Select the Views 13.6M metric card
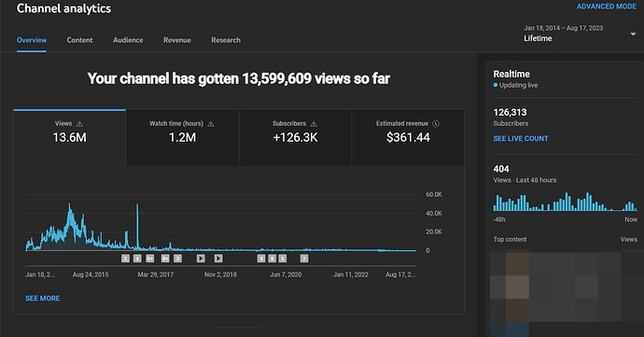The image size is (644, 337). pyautogui.click(x=69, y=137)
